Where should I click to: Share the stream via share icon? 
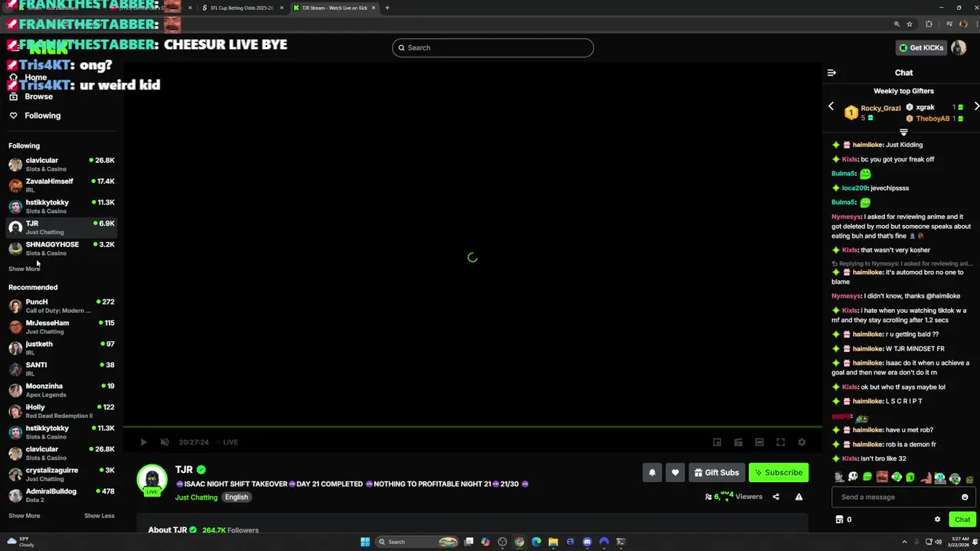[776, 497]
